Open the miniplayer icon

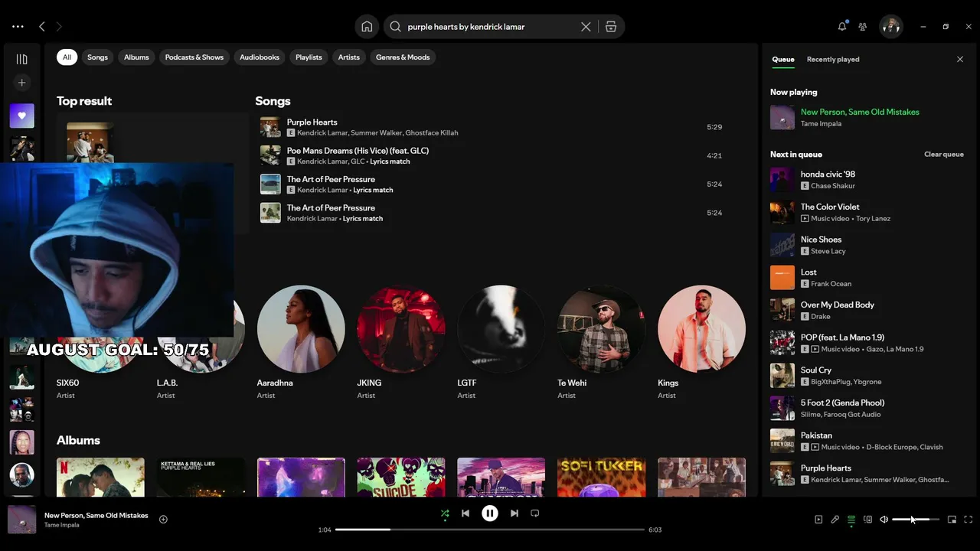[x=952, y=520]
